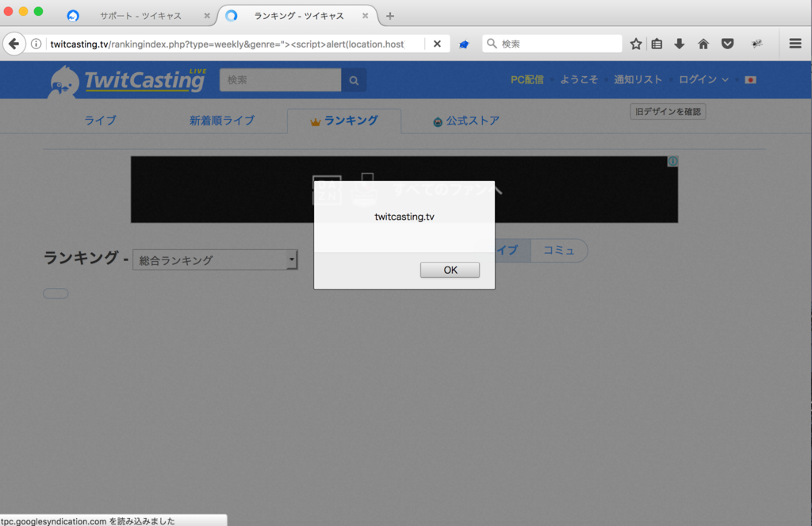
Task: Open a new browser tab with plus
Action: pos(390,16)
